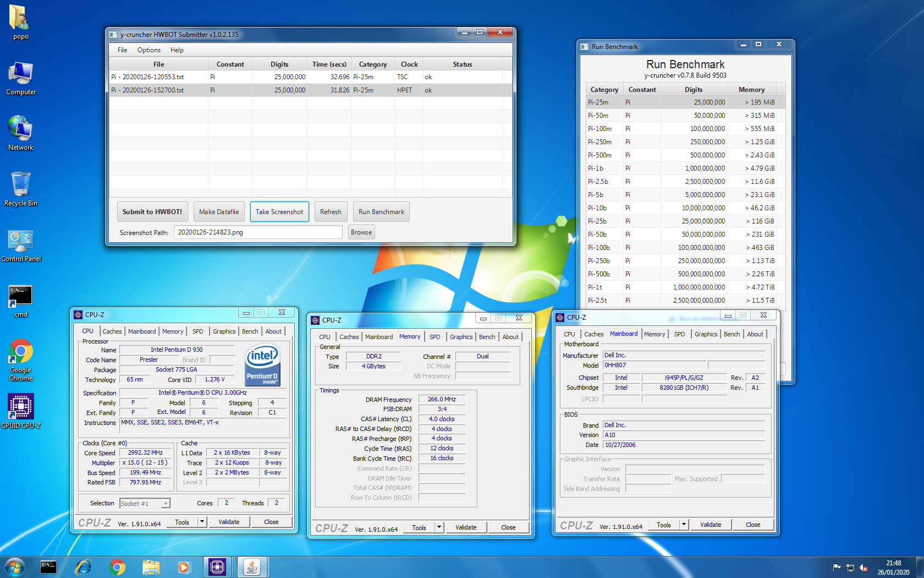Click the Intel Pentium D logo
The height and width of the screenshot is (578, 924).
point(262,365)
